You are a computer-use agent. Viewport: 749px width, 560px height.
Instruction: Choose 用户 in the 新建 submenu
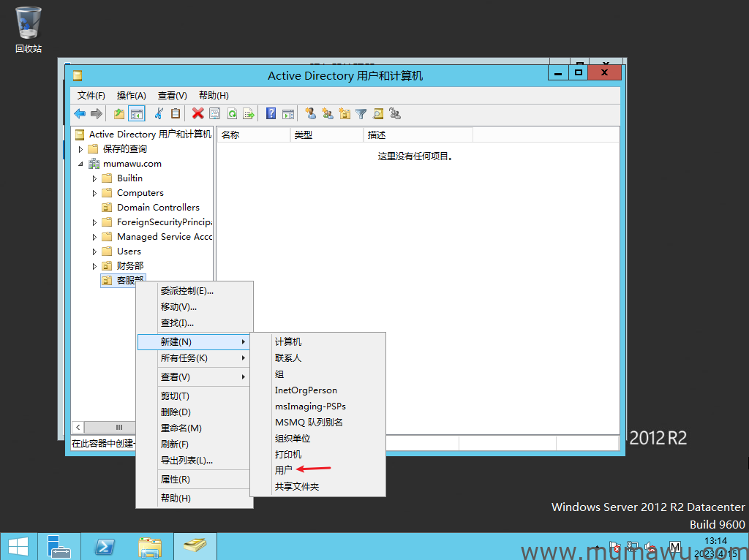point(317,470)
